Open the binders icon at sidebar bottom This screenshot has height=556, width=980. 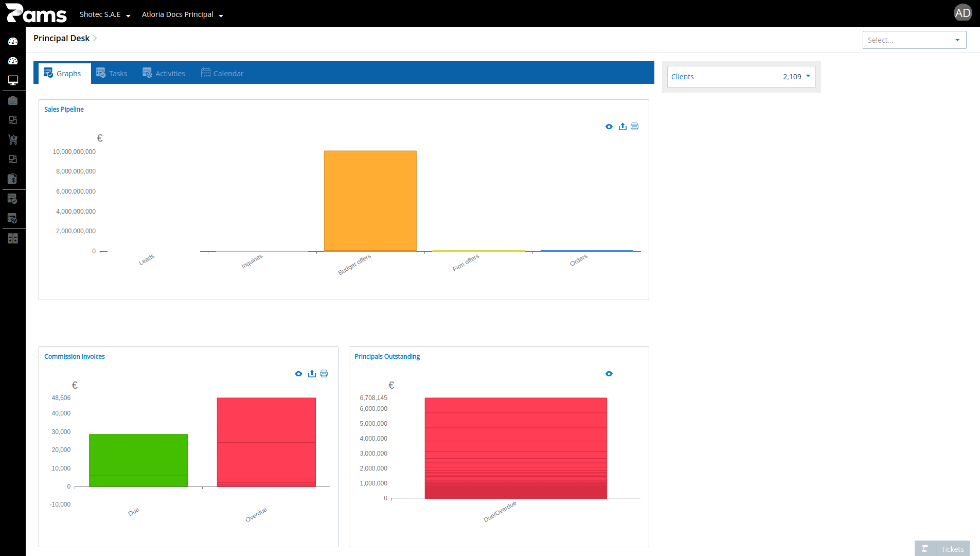coord(13,238)
